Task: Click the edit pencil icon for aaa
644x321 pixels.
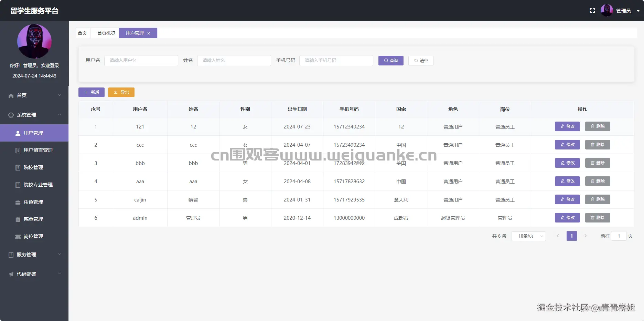Action: pos(562,181)
